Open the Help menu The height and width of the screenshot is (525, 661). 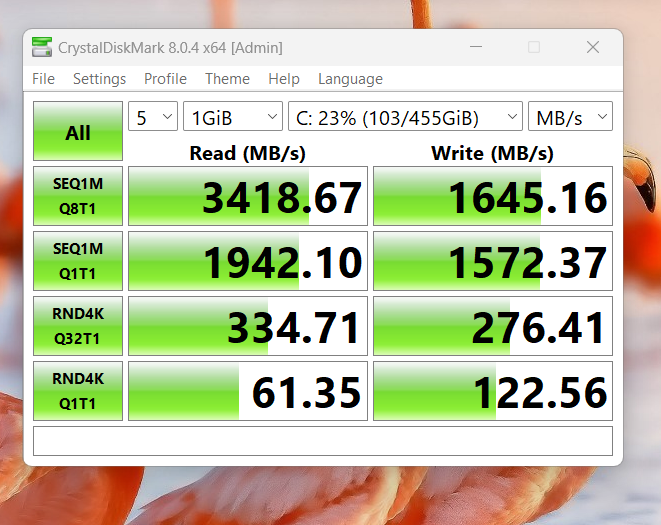coord(284,79)
